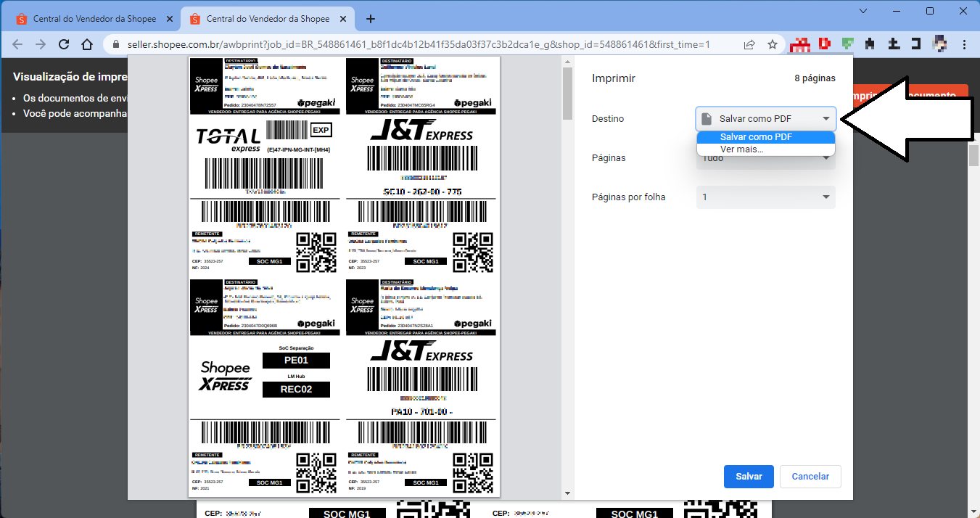980x518 pixels.
Task: Open Chrome's three-dot menu
Action: click(965, 44)
